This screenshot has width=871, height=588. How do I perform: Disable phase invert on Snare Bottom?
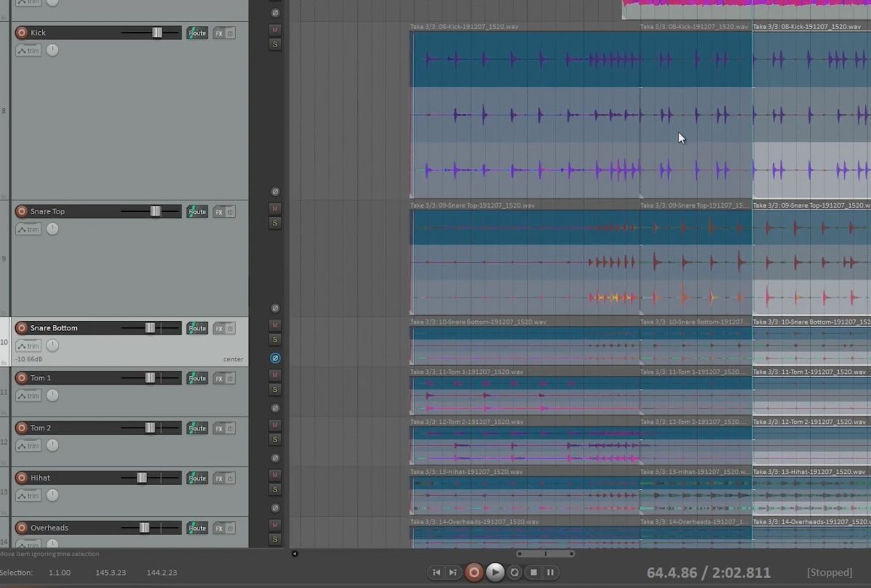[x=275, y=358]
